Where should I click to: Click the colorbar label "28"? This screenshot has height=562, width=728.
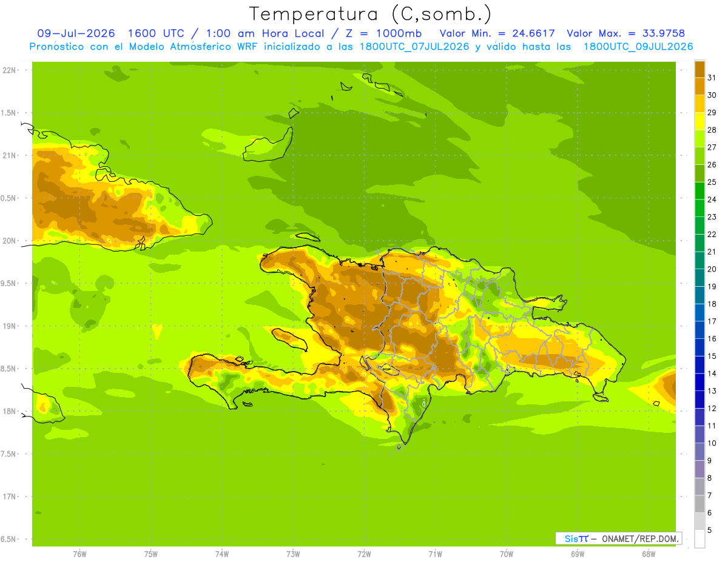coord(712,130)
